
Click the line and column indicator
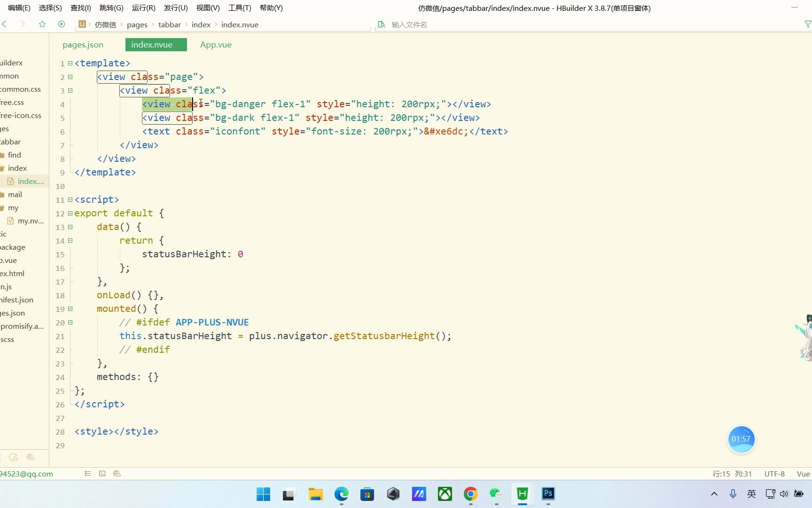(x=732, y=474)
